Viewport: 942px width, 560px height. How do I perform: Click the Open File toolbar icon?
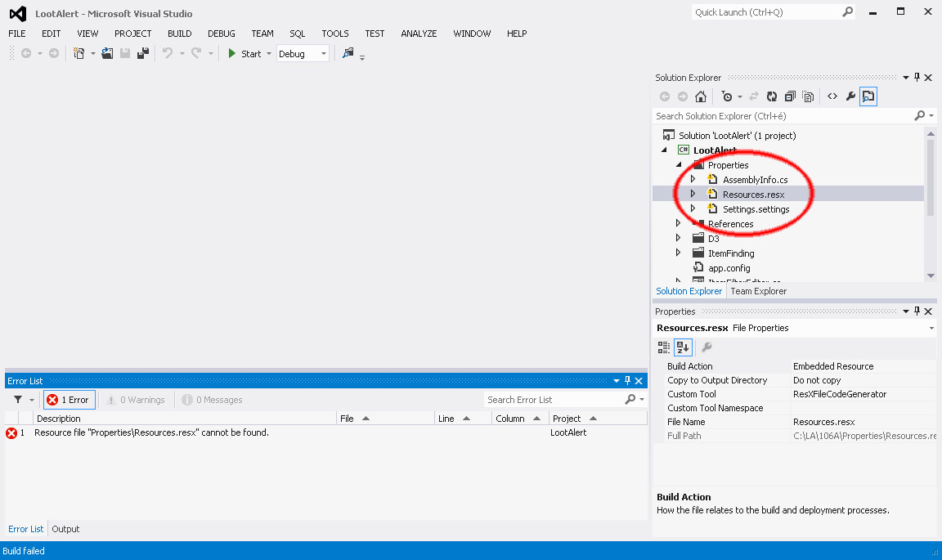point(107,53)
